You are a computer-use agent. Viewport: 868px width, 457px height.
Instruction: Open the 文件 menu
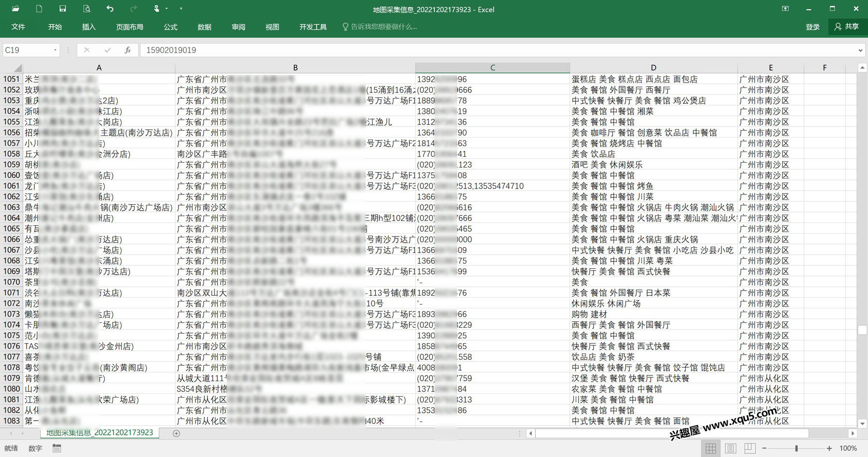pos(18,27)
